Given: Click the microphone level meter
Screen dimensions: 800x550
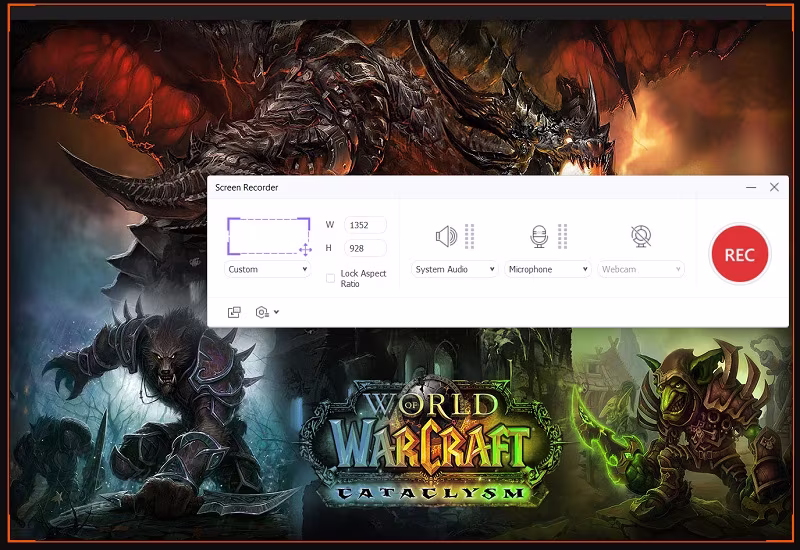Looking at the screenshot, I should [562, 237].
